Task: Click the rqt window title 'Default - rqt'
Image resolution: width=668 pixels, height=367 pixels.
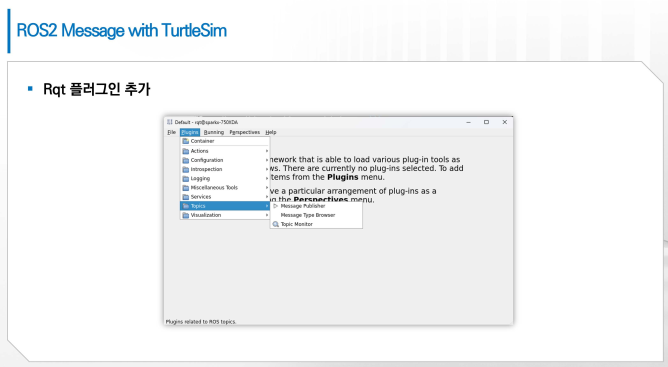Action: 206,122
